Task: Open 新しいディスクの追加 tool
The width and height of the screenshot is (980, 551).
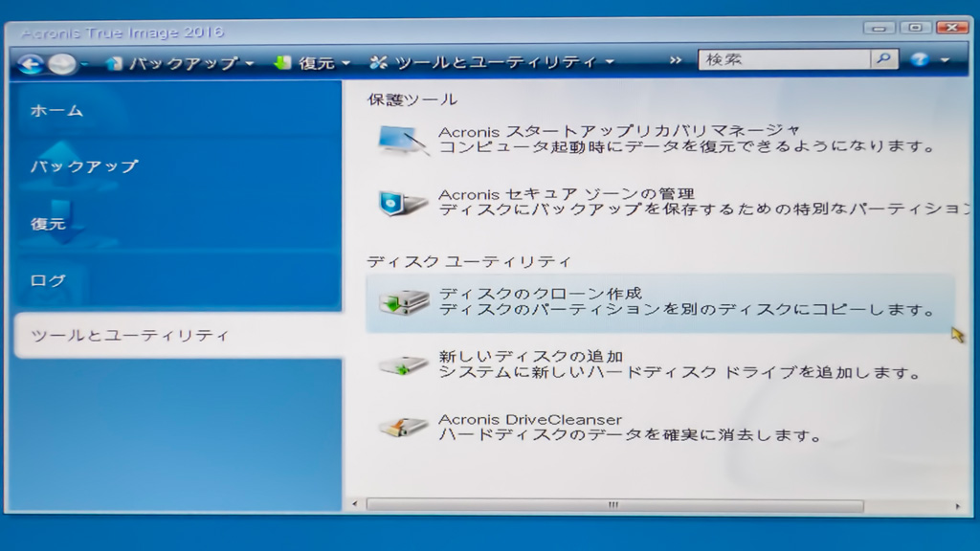Action: 530,357
